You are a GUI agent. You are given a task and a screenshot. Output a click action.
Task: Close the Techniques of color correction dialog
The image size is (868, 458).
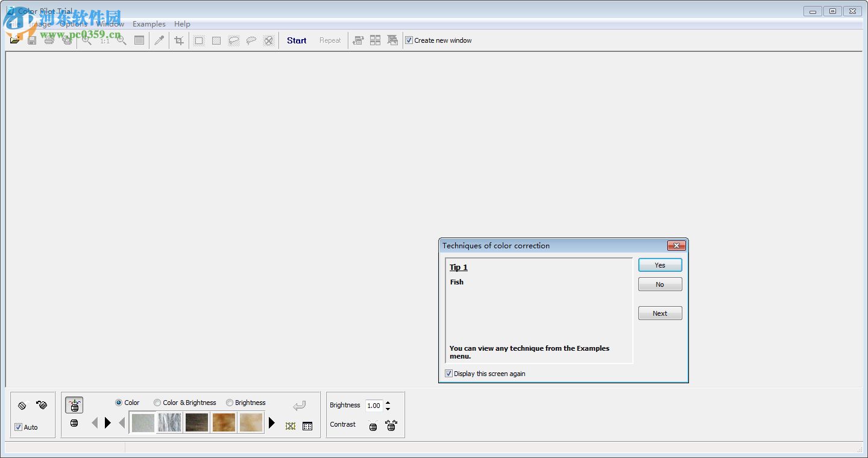pos(676,246)
